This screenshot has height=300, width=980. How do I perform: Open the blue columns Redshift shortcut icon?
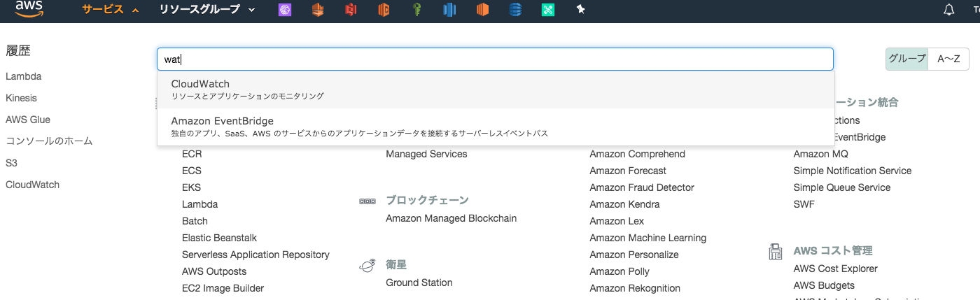click(x=449, y=10)
